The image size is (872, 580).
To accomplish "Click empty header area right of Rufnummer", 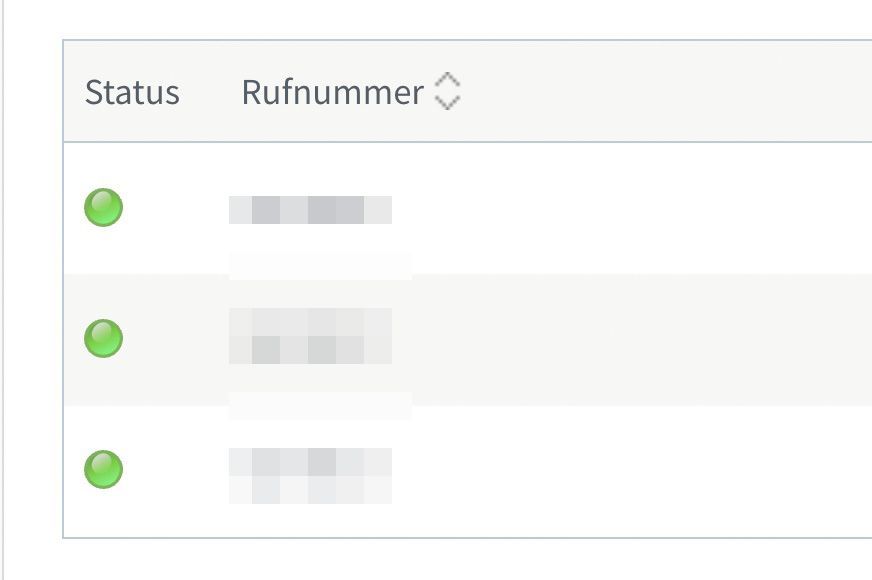I will [660, 92].
